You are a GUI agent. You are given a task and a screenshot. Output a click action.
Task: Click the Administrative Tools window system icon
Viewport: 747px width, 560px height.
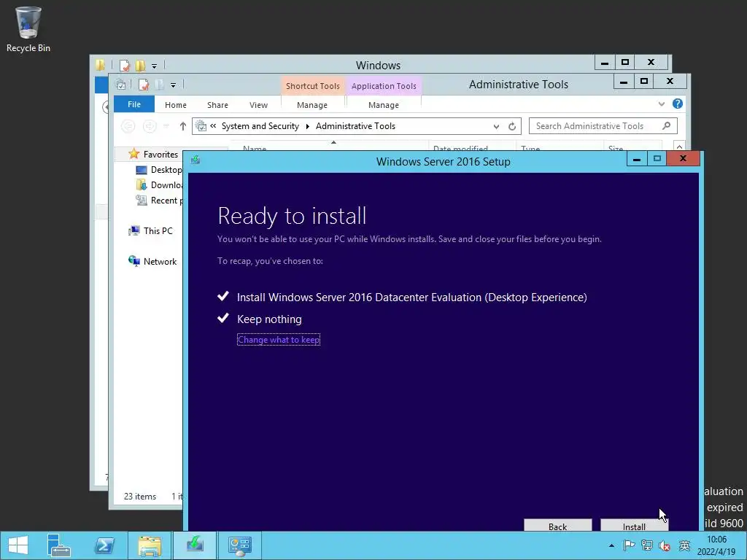(121, 85)
